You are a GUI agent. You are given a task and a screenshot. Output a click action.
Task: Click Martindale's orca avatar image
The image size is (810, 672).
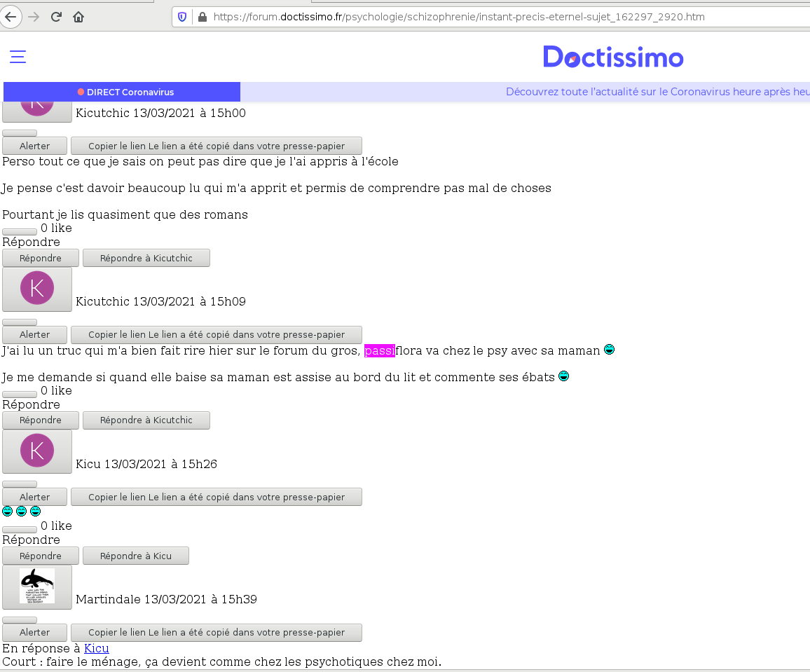[x=36, y=587]
